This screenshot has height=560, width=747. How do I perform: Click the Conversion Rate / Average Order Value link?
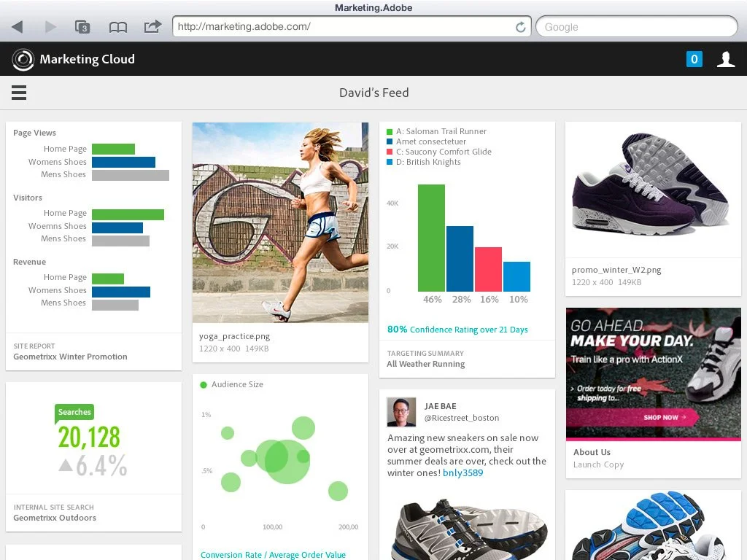273,555
